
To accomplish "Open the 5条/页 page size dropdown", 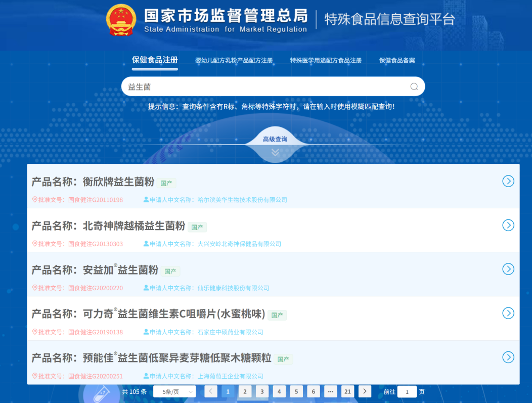I will point(175,392).
